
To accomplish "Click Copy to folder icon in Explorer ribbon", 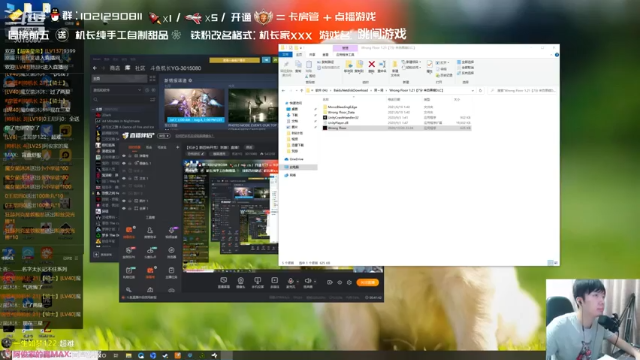I will point(359,64).
